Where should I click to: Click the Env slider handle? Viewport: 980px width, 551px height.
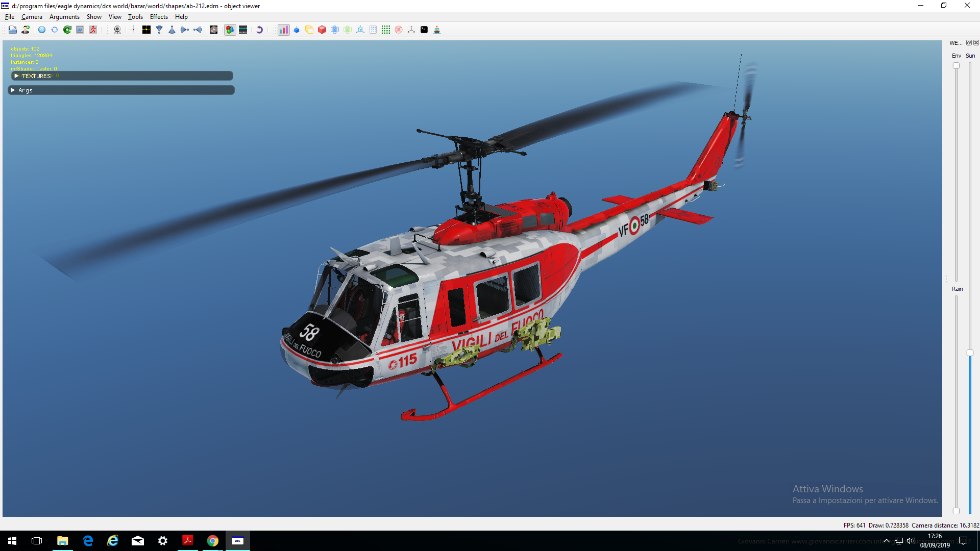pos(956,66)
